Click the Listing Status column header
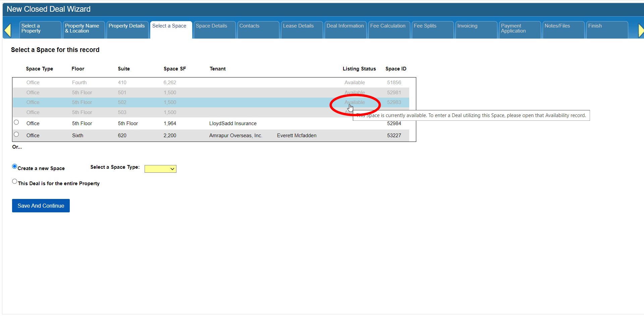644x316 pixels. tap(359, 69)
